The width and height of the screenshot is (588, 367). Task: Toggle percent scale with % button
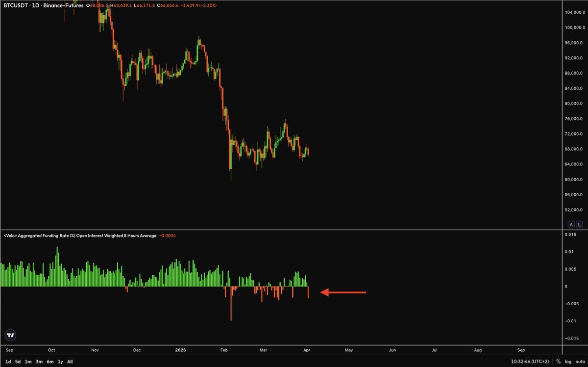click(x=558, y=362)
